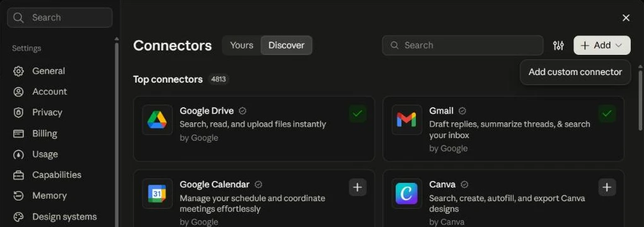Click the connectors Search field

[x=463, y=45]
